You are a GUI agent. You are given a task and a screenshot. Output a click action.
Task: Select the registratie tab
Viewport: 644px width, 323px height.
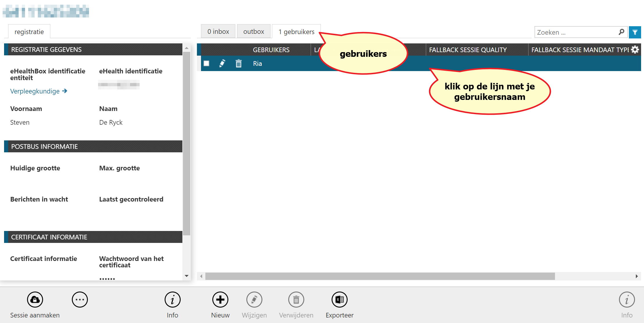pos(29,32)
